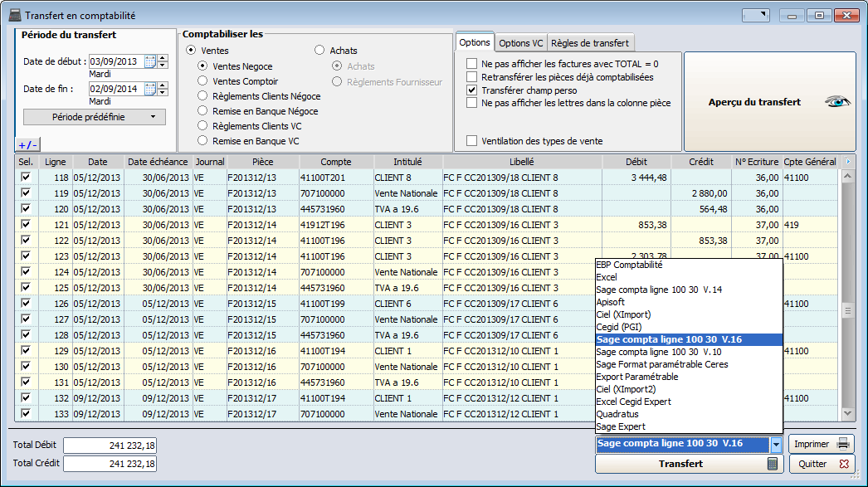Select the Ventes radio button
Screen dimensions: 868x487
[191, 51]
